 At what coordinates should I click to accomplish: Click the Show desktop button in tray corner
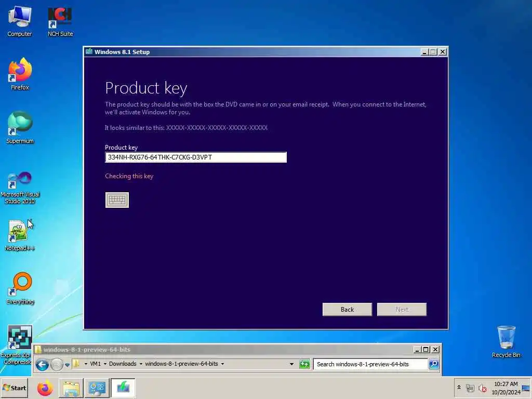point(526,388)
